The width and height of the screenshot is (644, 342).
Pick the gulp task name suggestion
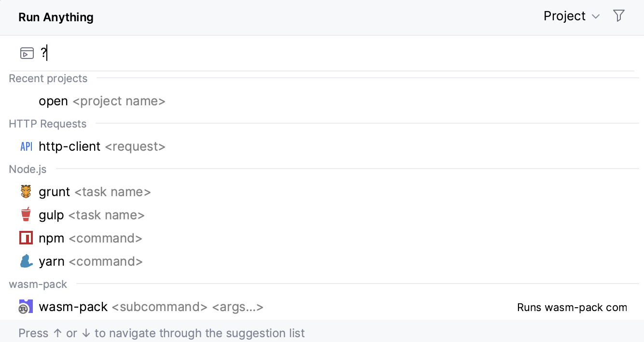click(x=91, y=214)
